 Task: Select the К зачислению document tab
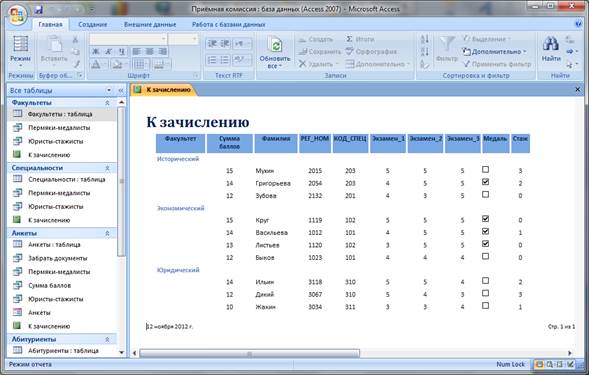click(x=163, y=90)
